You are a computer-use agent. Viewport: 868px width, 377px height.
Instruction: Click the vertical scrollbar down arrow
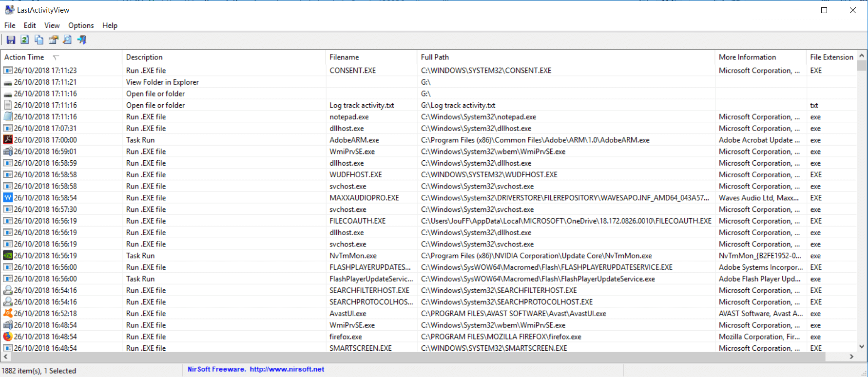click(862, 347)
